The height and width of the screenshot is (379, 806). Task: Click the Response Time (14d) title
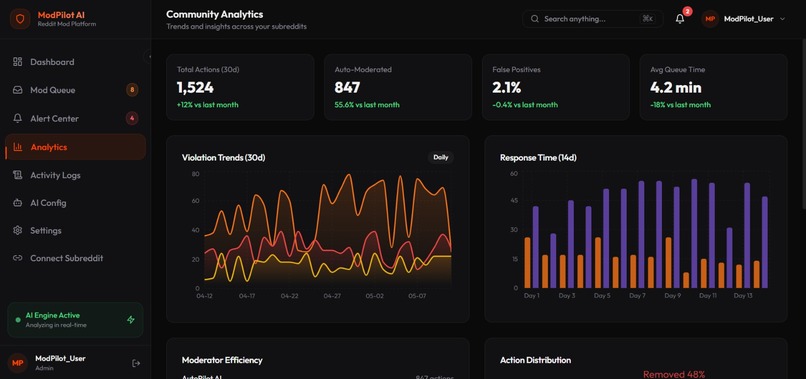coord(538,157)
